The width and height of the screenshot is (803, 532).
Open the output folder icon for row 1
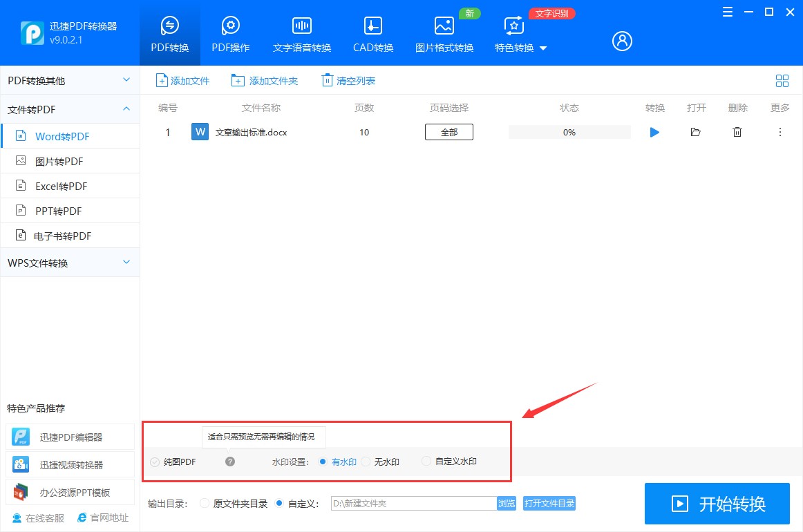point(695,132)
